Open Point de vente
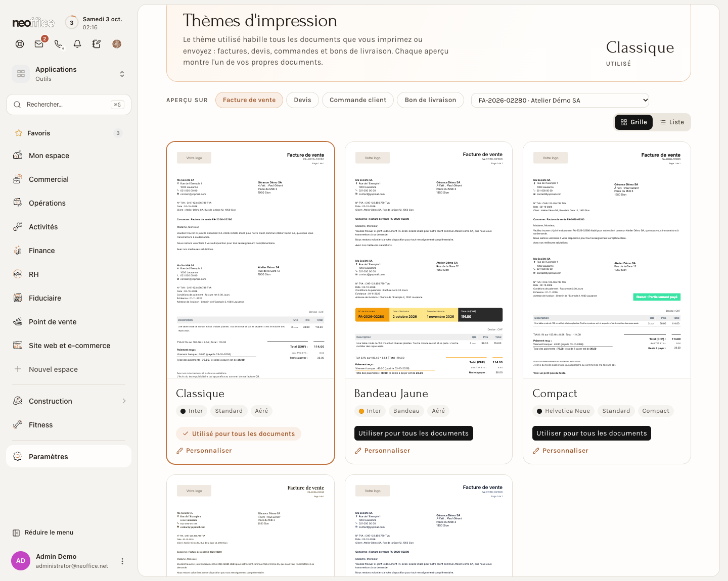Viewport: 728px width, 581px height. [69, 322]
